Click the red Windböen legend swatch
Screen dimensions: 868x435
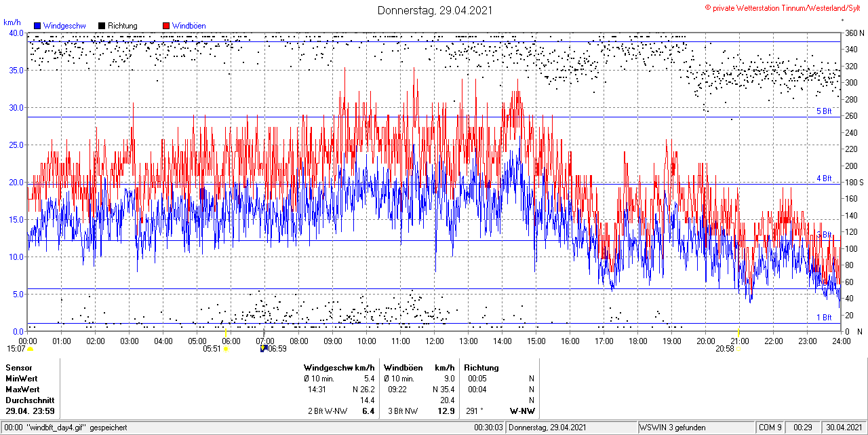[x=166, y=26]
